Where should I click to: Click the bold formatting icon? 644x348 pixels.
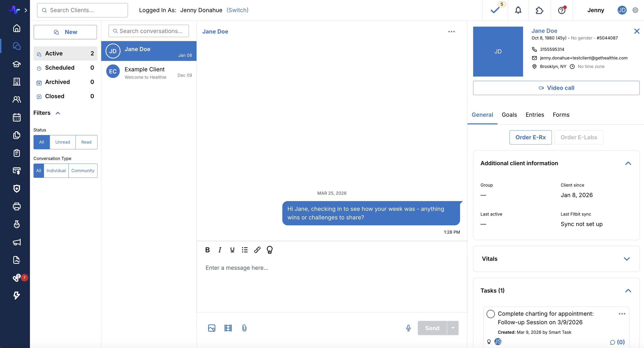[207, 250]
